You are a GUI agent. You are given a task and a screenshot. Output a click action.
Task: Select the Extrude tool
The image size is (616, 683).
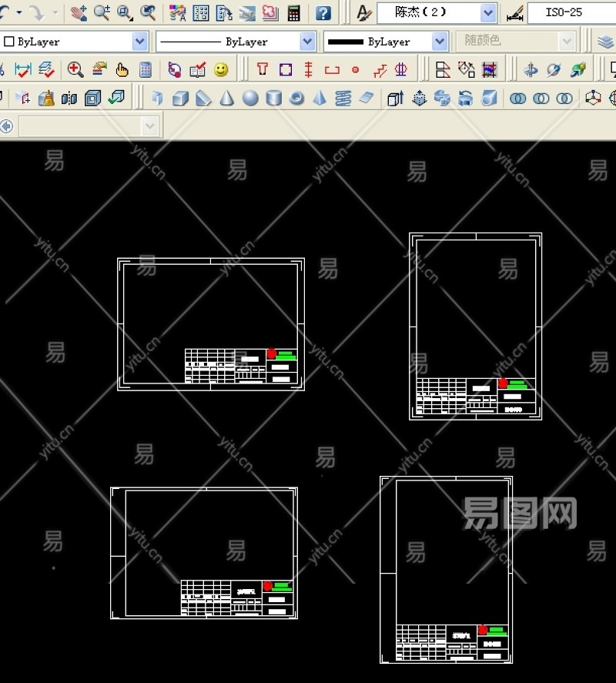click(396, 99)
